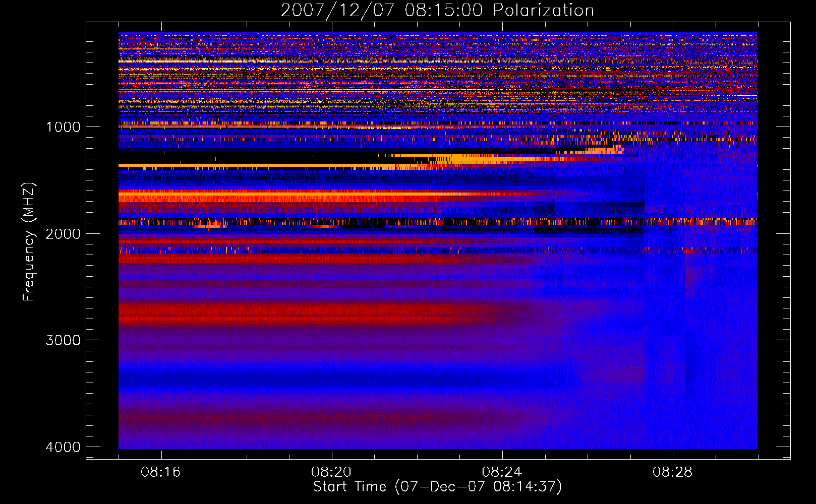Viewport: 816px width, 504px height.
Task: Click the 08:16 time tick label
Action: coord(161,472)
